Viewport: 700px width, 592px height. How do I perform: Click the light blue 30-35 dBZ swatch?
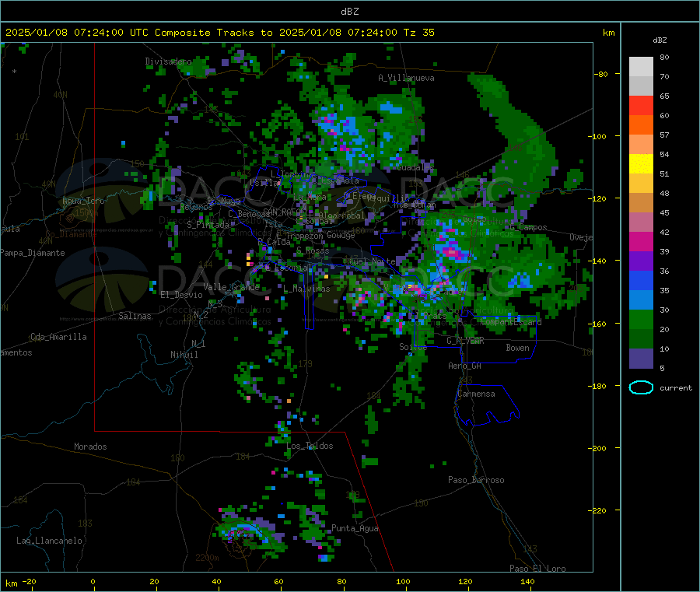pyautogui.click(x=641, y=300)
